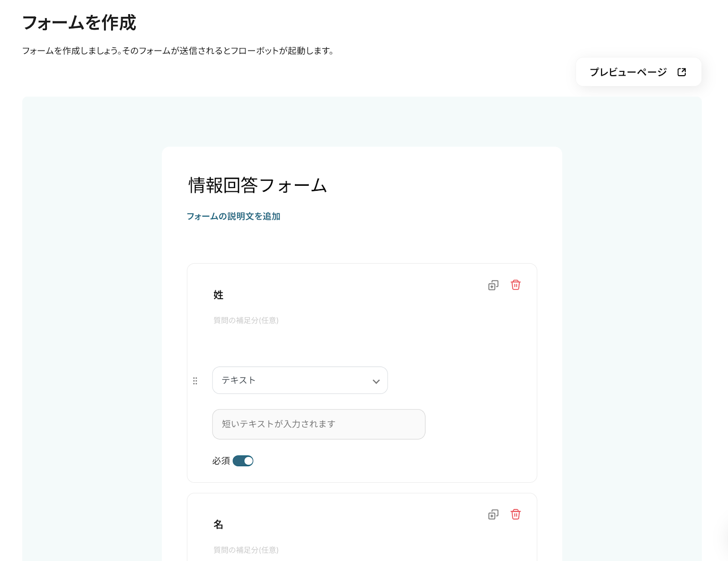Toggle the 必須 switch off

[x=243, y=461]
